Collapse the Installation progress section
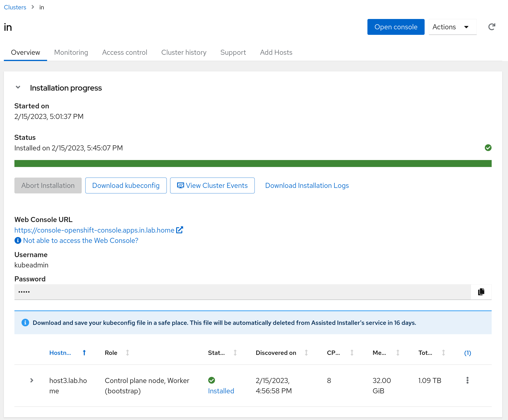This screenshot has width=508, height=420. [18, 87]
